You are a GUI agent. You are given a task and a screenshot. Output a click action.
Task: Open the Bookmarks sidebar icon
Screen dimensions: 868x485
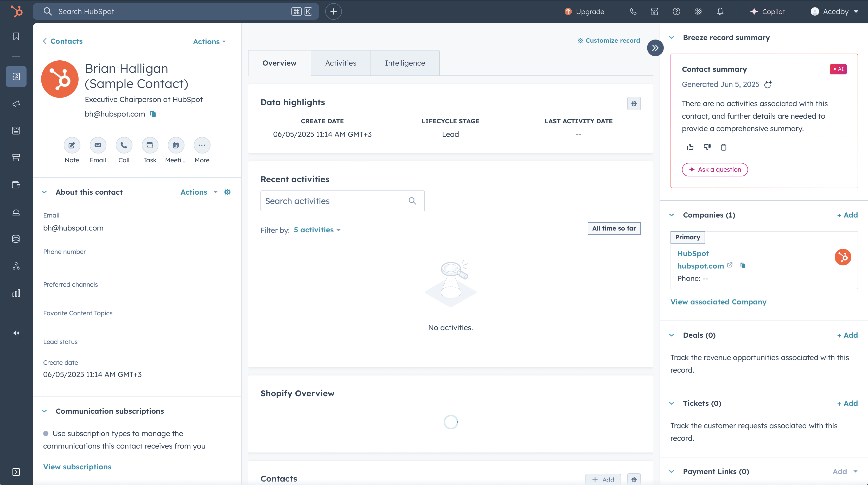click(x=16, y=36)
